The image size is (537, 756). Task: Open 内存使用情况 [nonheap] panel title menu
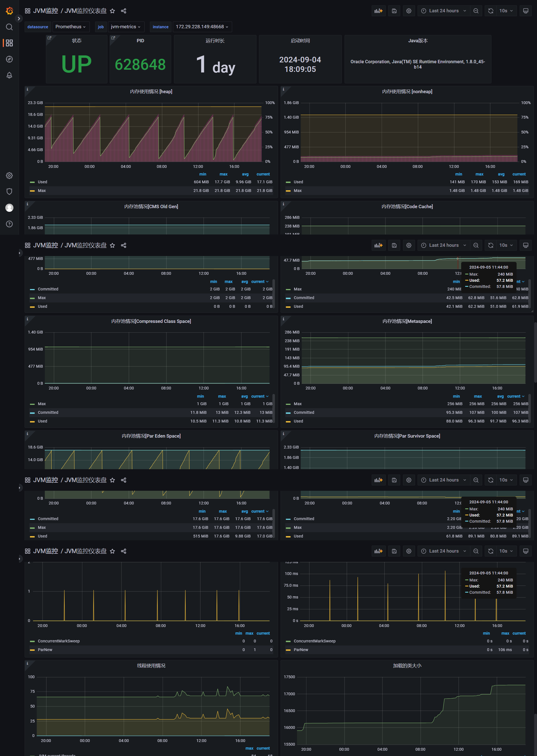(x=407, y=91)
